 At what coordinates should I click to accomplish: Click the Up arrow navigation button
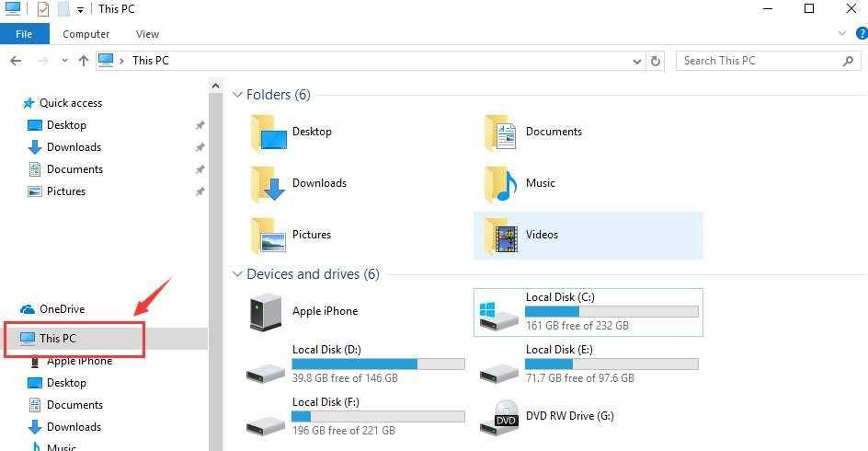(x=84, y=61)
